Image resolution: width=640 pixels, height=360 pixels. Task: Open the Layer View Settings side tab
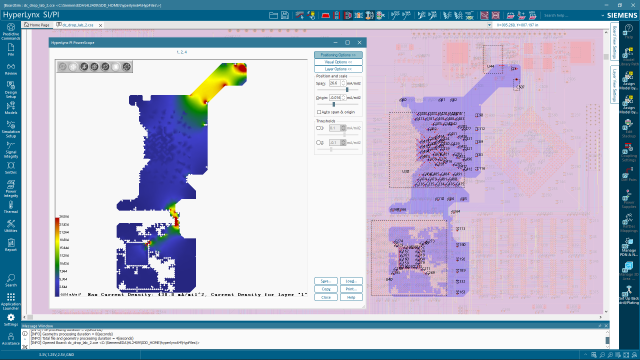tap(614, 84)
